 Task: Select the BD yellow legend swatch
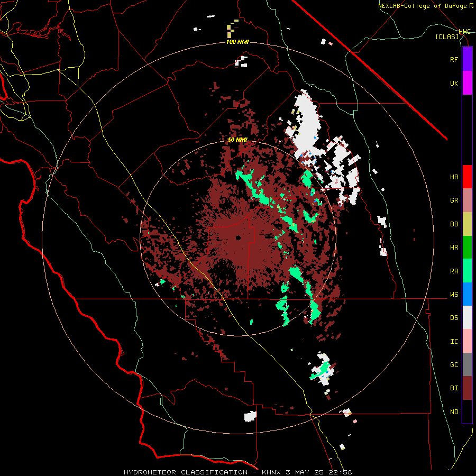(x=467, y=224)
